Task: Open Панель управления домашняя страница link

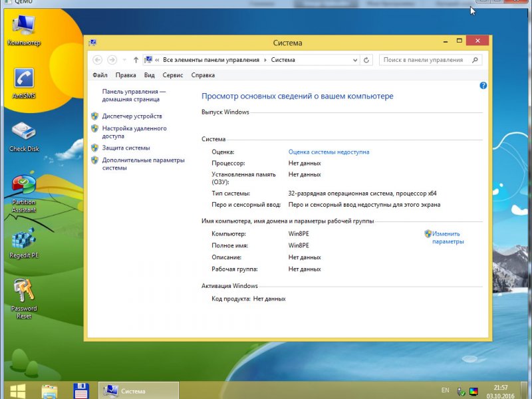Action: point(134,95)
